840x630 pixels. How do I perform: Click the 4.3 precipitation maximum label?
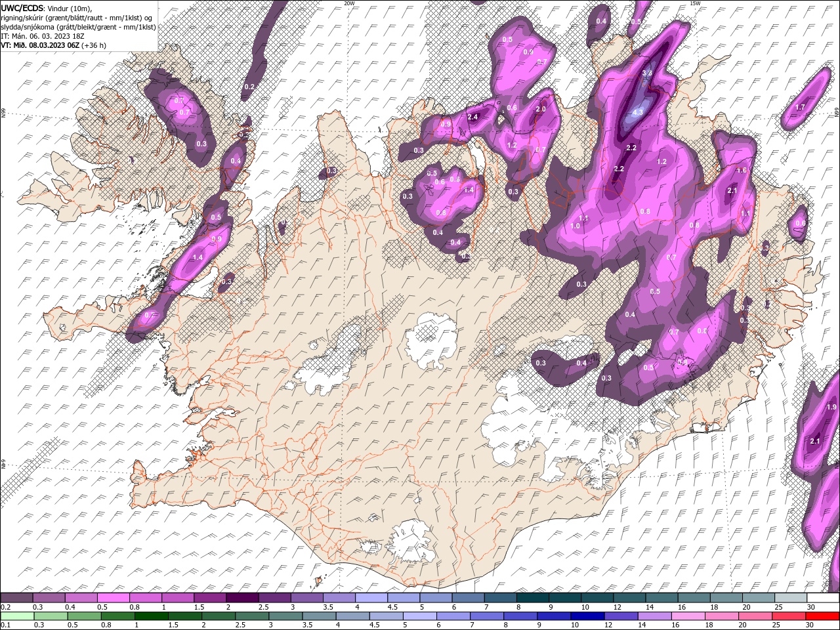637,112
